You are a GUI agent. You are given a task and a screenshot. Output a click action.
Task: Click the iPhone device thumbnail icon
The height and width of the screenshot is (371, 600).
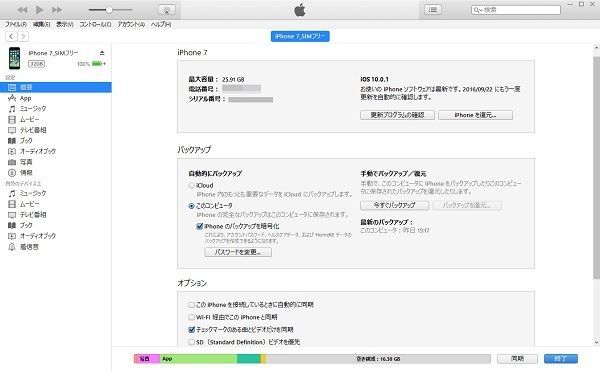[x=15, y=58]
